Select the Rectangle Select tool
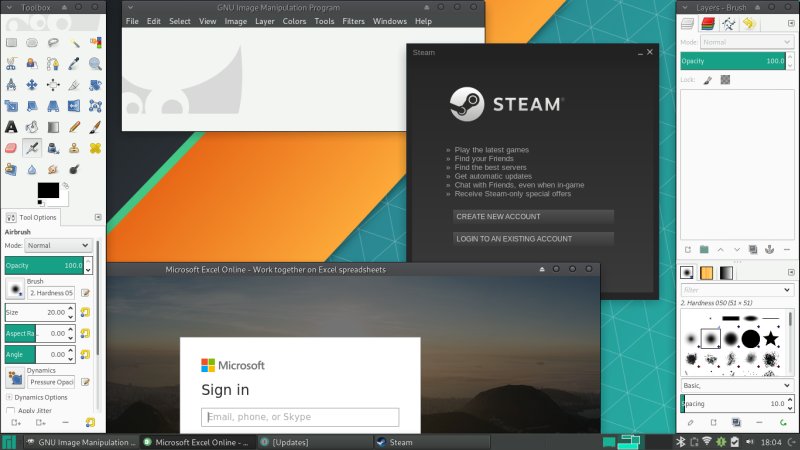 (11, 43)
